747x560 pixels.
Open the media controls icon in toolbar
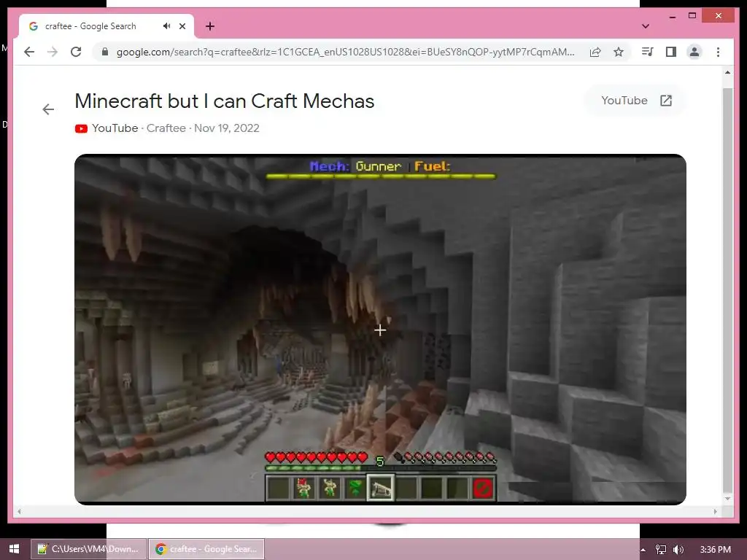click(x=648, y=52)
